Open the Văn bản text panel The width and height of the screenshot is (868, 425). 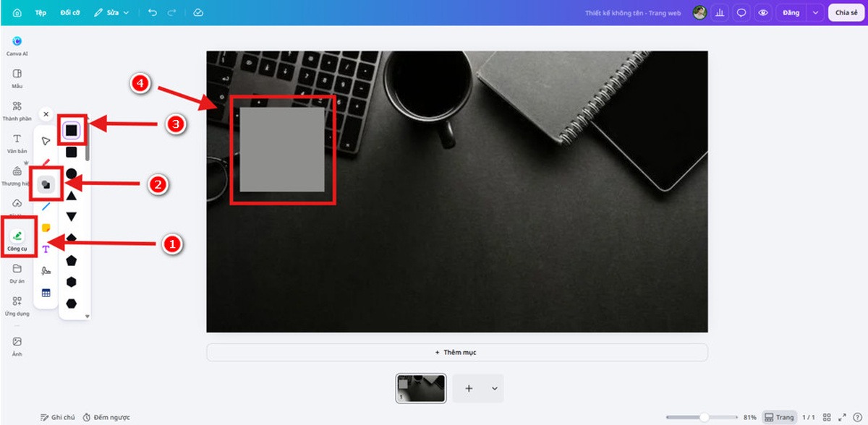(x=17, y=142)
